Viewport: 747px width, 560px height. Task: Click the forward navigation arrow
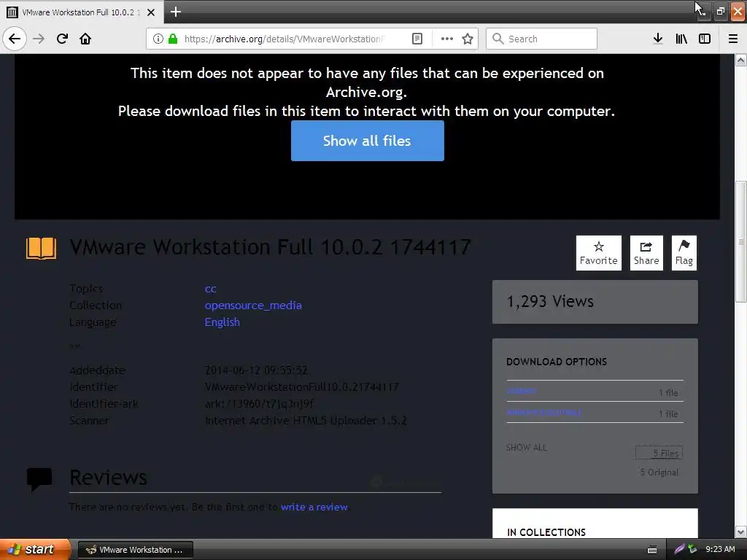[x=39, y=39]
